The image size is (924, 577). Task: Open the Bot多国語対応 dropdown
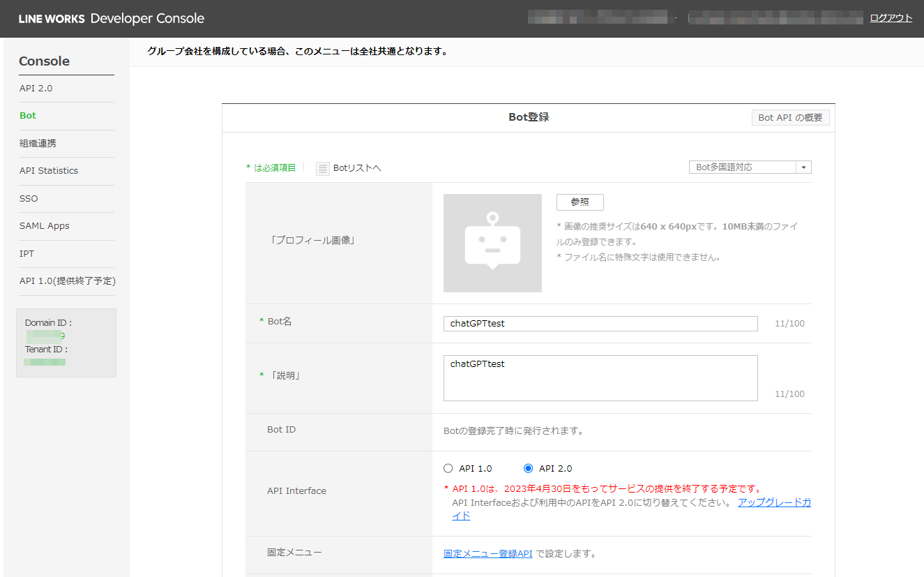coord(803,167)
